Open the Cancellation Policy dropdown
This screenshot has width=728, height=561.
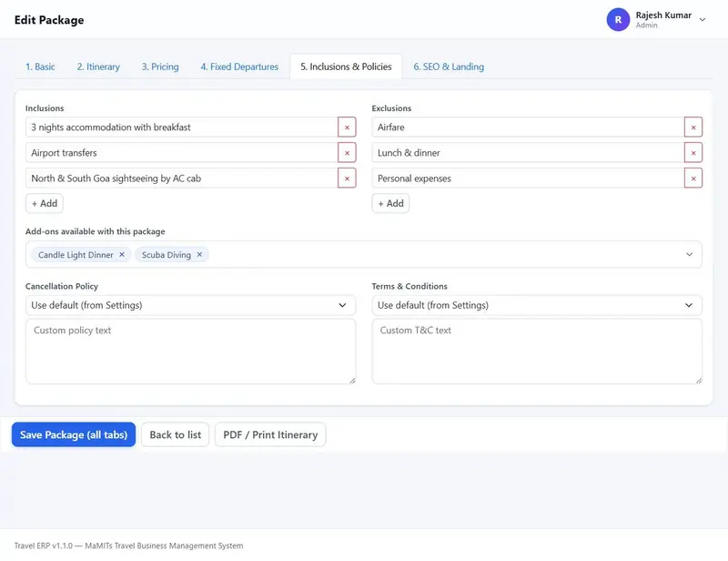click(x=191, y=305)
